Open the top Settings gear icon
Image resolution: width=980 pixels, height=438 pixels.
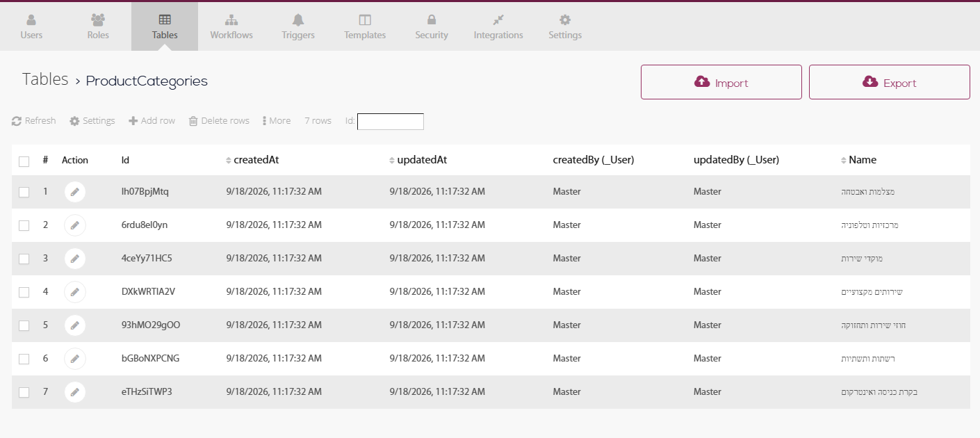click(x=565, y=19)
